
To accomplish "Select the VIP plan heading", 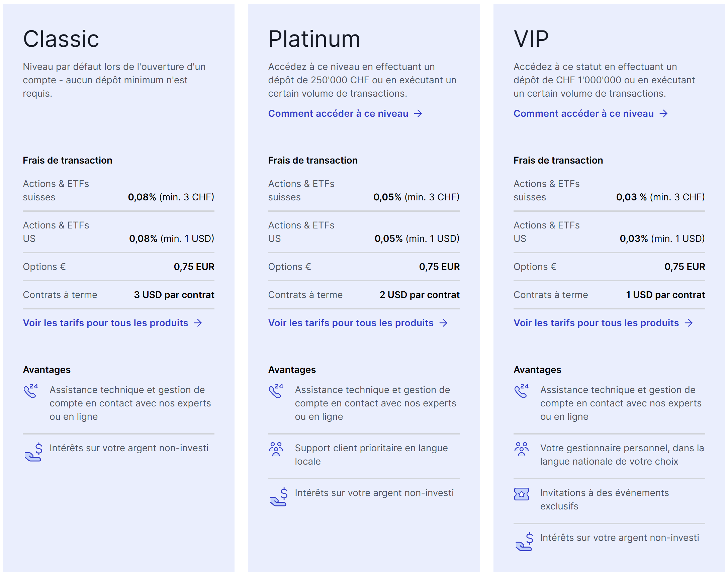I will 531,39.
